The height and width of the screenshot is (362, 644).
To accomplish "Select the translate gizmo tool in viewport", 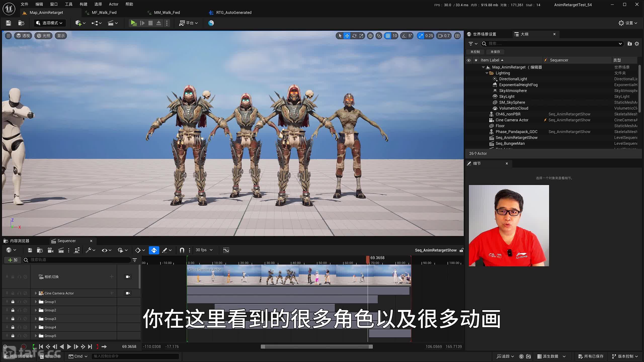I will pyautogui.click(x=347, y=36).
